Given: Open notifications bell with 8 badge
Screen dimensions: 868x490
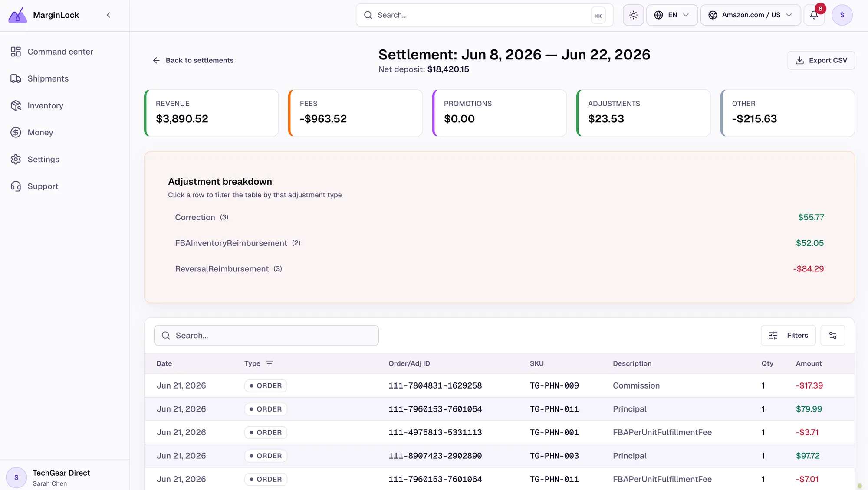Looking at the screenshot, I should (x=814, y=15).
